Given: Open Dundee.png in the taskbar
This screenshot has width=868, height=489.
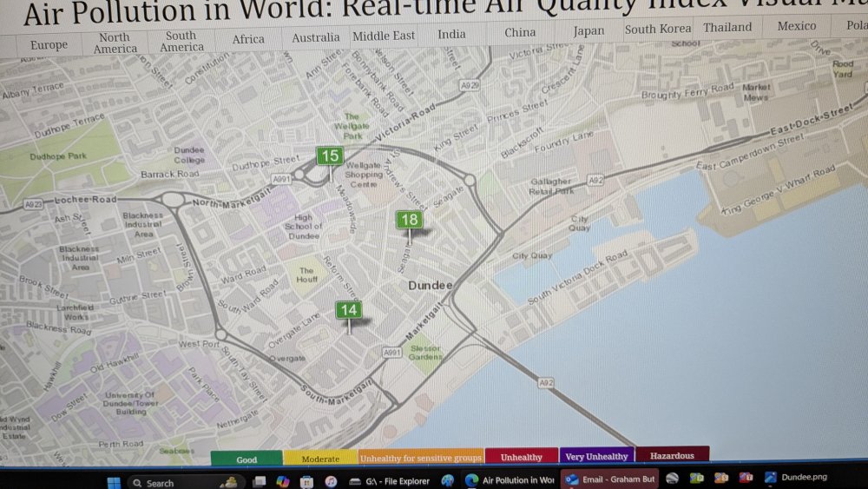Looking at the screenshot, I should (795, 477).
